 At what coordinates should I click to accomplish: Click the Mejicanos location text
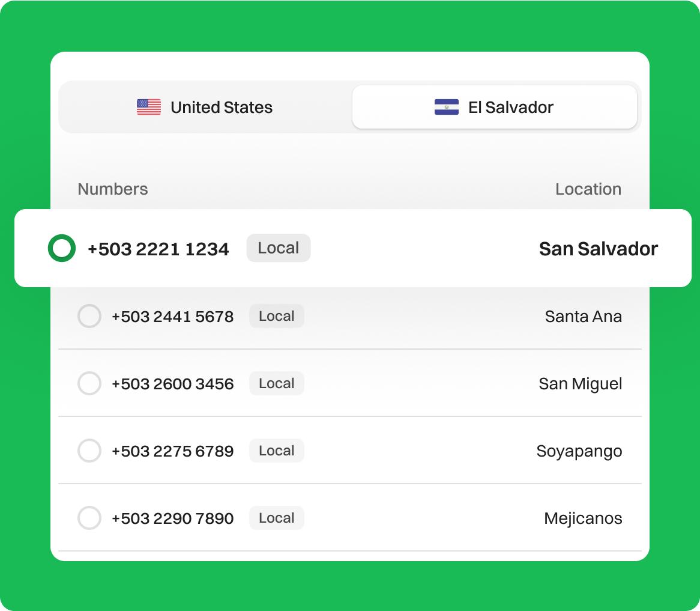(583, 518)
